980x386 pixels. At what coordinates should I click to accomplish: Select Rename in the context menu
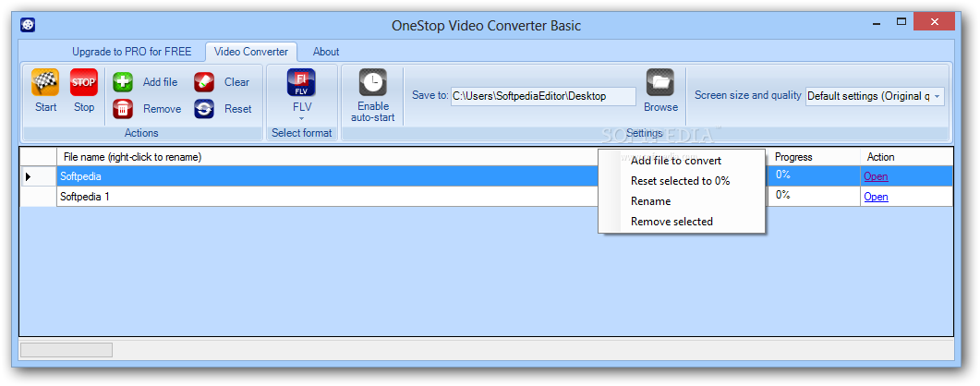coord(682,201)
